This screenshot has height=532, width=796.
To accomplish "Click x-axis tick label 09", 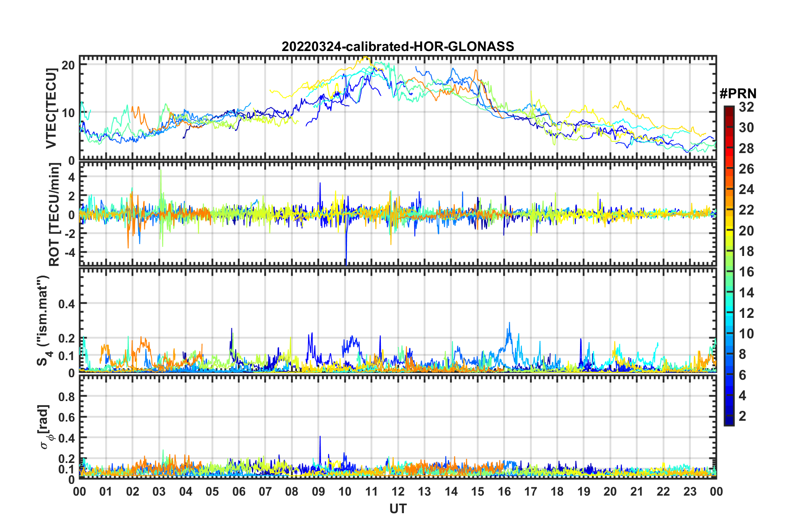I will click(x=318, y=491).
